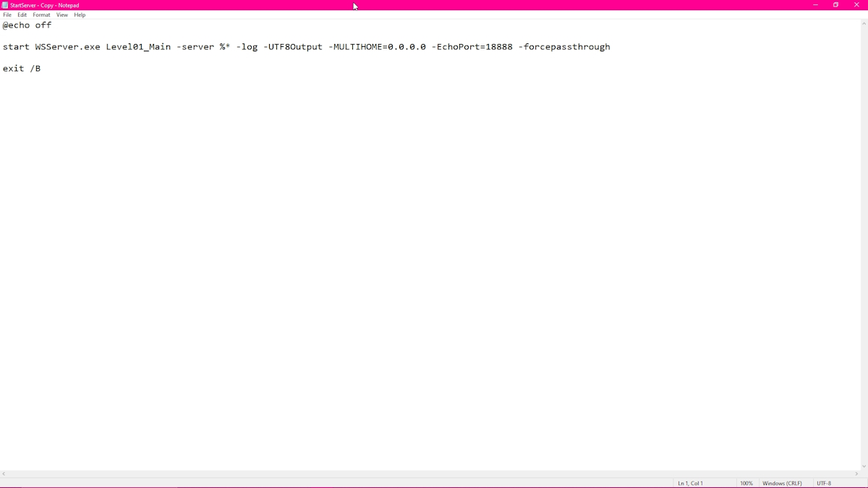Open the View menu
Image resolution: width=868 pixels, height=488 pixels.
point(62,15)
